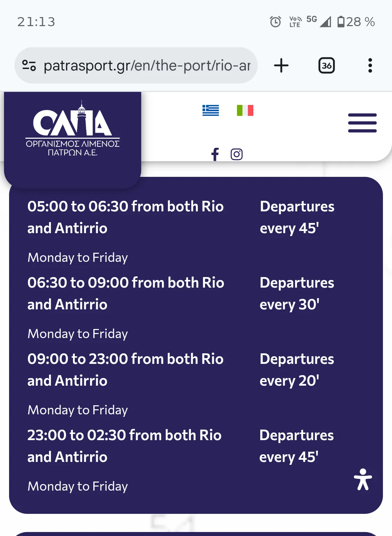392x536 pixels.
Task: Visit the Instagram profile icon
Action: [x=237, y=154]
